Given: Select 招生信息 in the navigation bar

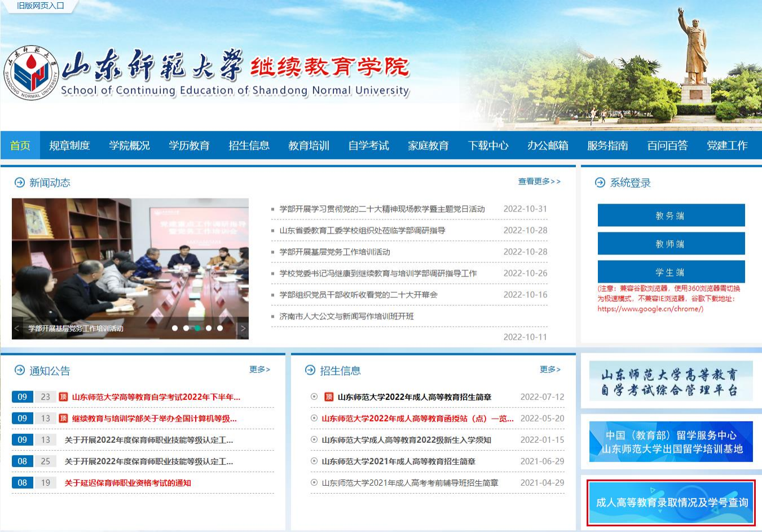Looking at the screenshot, I should point(249,146).
